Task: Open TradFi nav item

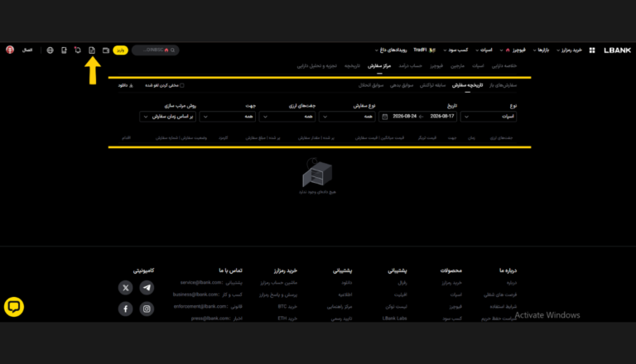Action: 424,50
